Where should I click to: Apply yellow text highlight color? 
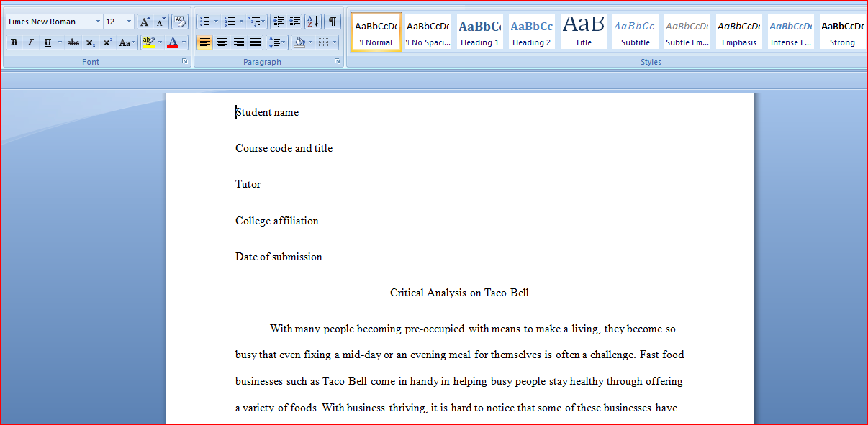point(148,43)
